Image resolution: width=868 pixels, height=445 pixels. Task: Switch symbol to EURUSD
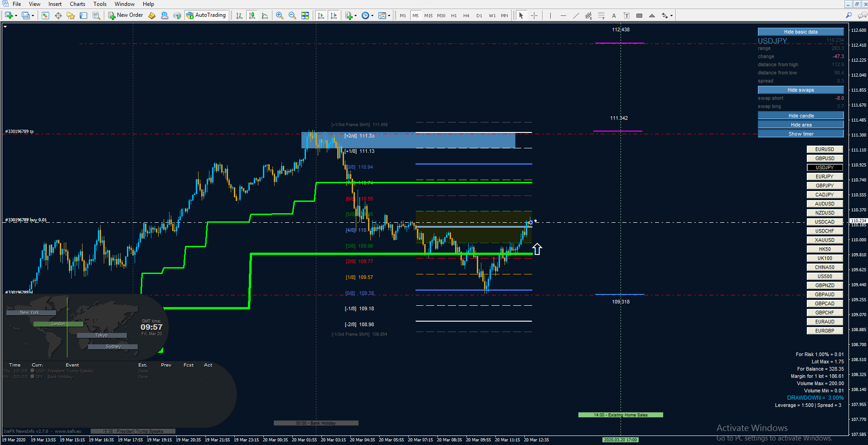[824, 149]
